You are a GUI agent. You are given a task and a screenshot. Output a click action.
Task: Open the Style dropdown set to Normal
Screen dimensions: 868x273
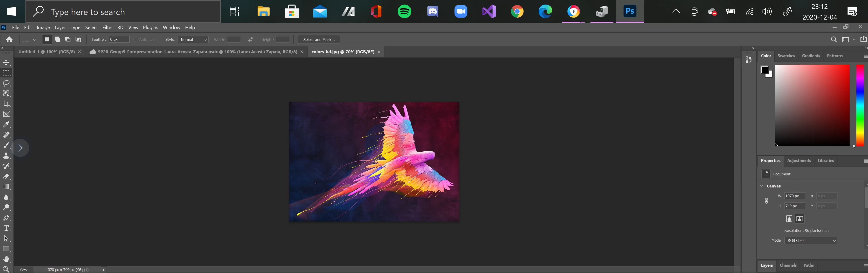click(x=193, y=40)
